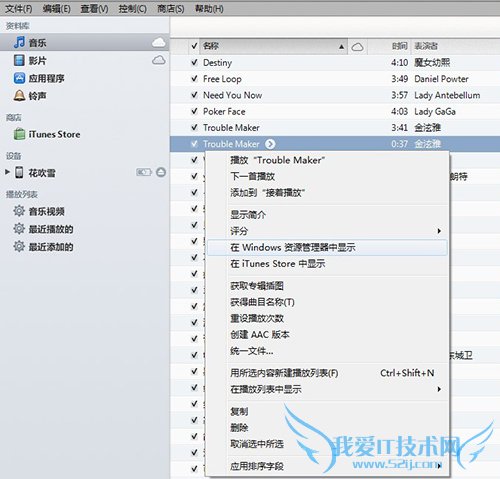Viewport: 500px width, 479px height.
Task: Open the 控制(C) menu
Action: click(x=133, y=8)
